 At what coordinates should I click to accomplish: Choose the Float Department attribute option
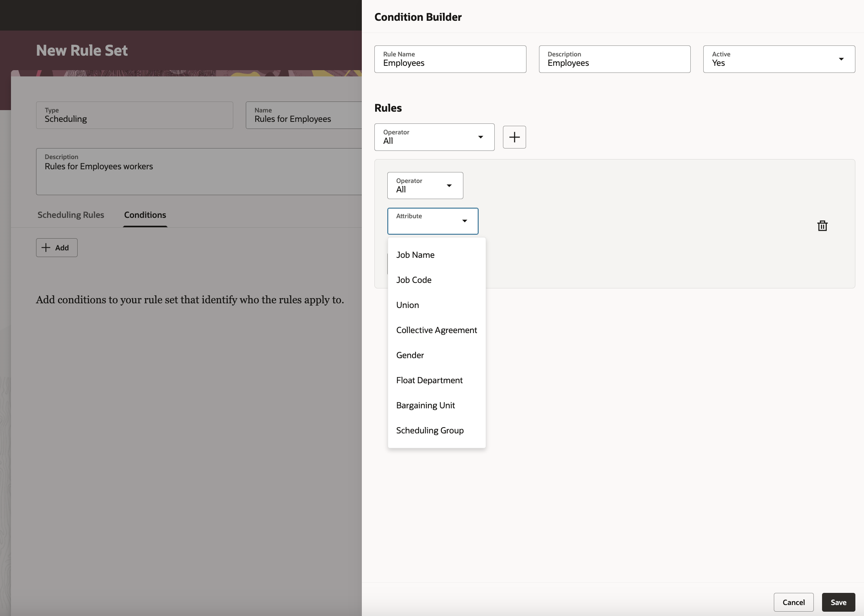click(429, 380)
